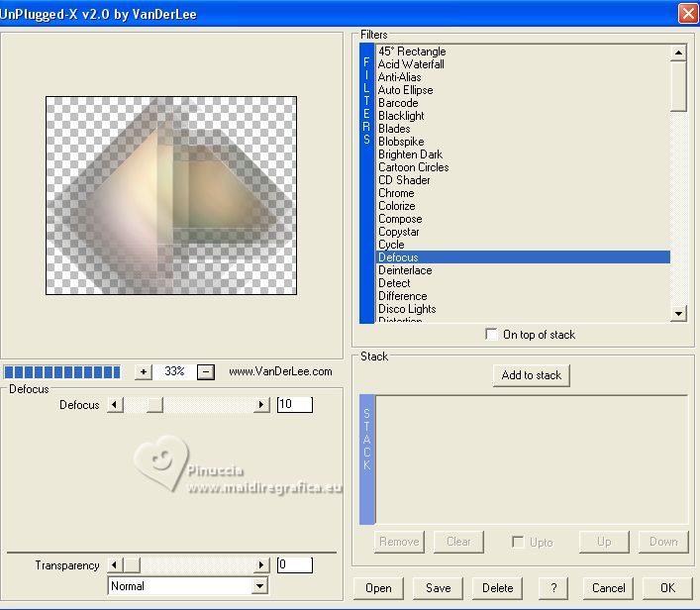Click the Save button

point(438,587)
